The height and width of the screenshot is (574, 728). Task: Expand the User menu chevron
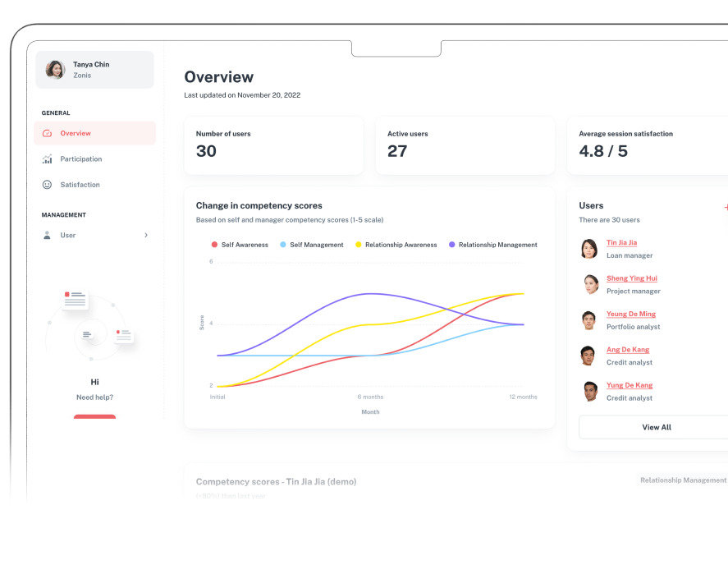coord(146,236)
